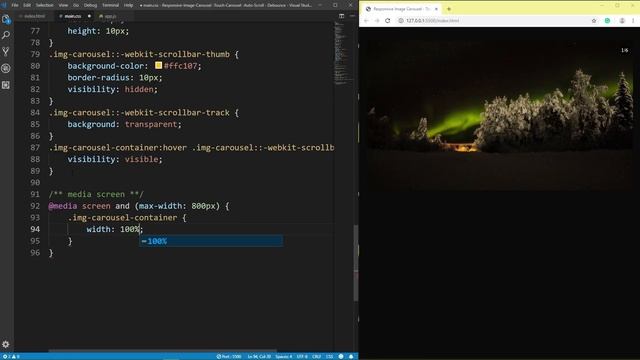Click the split editor icon
The width and height of the screenshot is (640, 360).
click(342, 16)
